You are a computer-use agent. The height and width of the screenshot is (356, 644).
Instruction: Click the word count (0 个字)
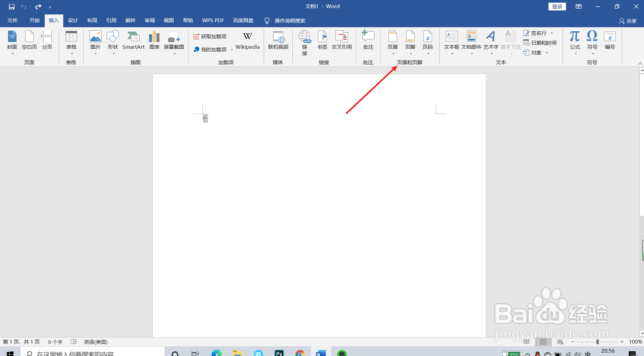(55, 342)
